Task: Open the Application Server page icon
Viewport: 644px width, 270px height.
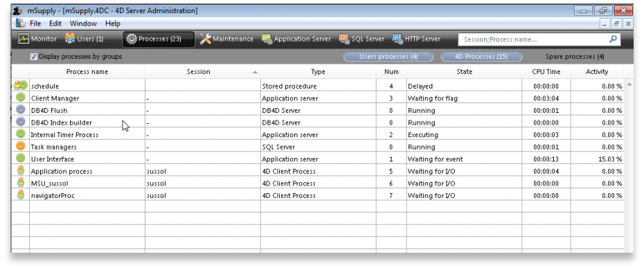Action: coord(267,39)
